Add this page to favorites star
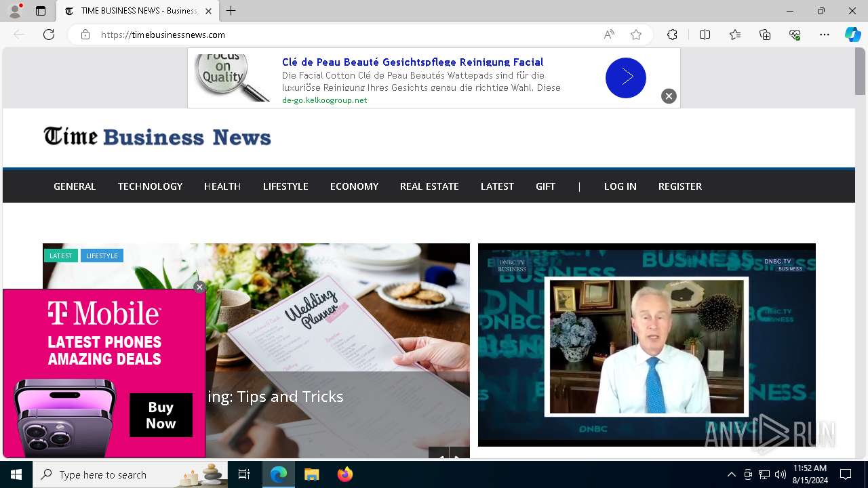 click(x=636, y=35)
